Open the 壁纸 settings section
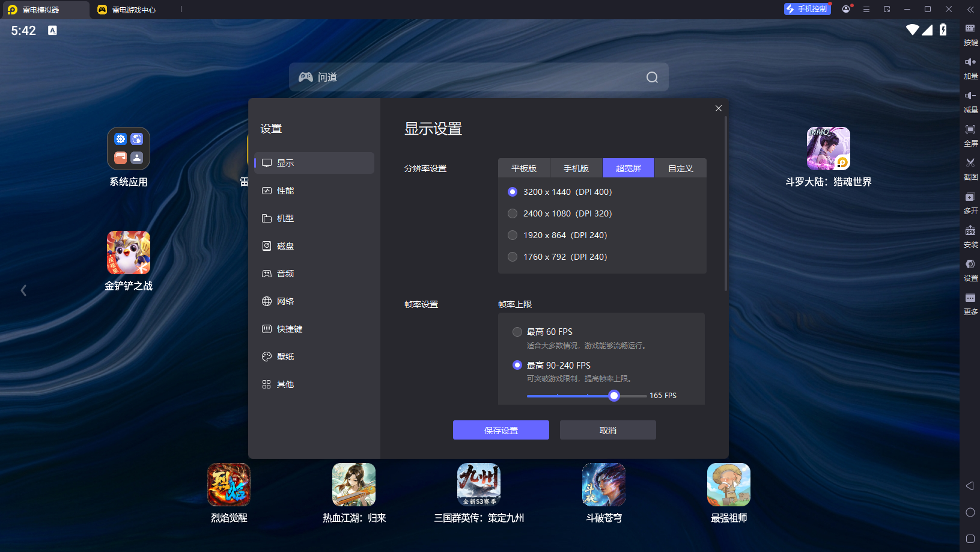Screen dimensions: 980x552 pos(314,357)
